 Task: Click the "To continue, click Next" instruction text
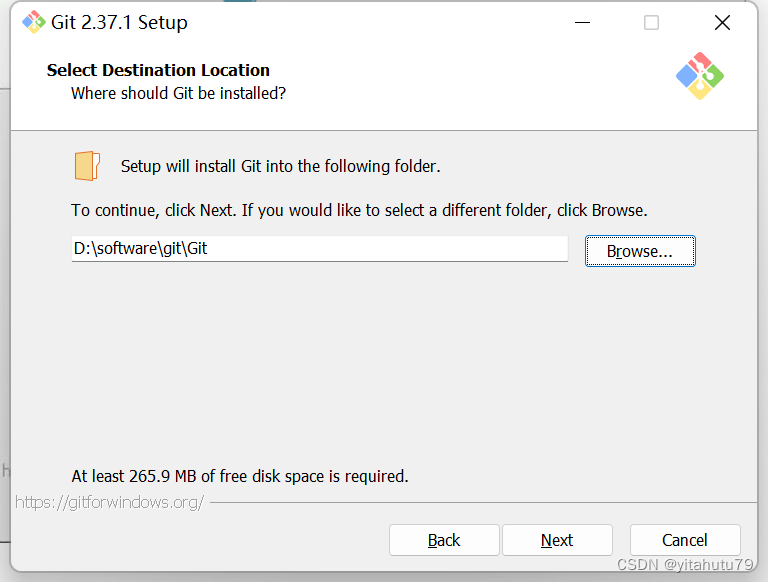point(359,211)
